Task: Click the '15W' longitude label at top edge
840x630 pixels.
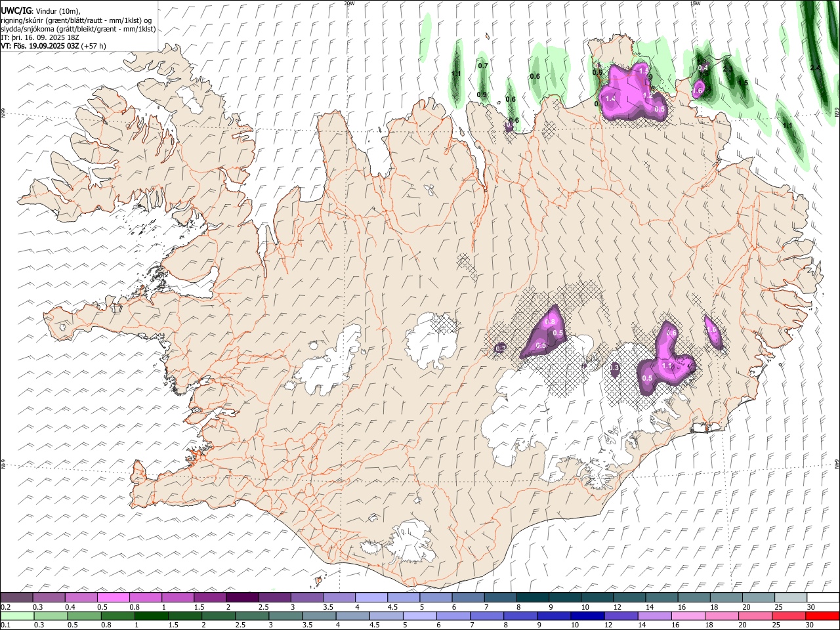Action: 695,3
